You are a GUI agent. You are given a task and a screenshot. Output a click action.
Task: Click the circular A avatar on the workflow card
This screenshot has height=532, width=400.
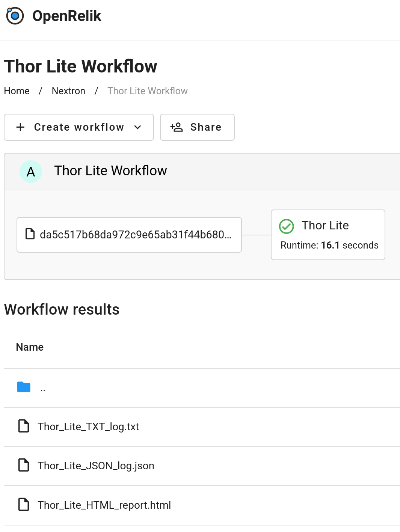(31, 171)
